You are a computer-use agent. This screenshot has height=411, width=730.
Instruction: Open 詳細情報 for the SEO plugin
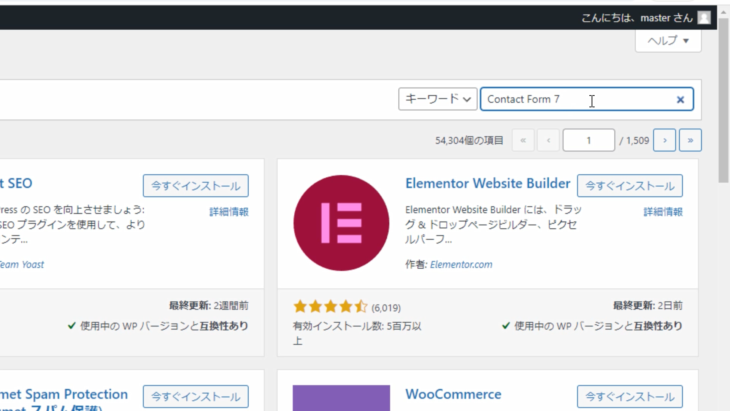pyautogui.click(x=229, y=212)
